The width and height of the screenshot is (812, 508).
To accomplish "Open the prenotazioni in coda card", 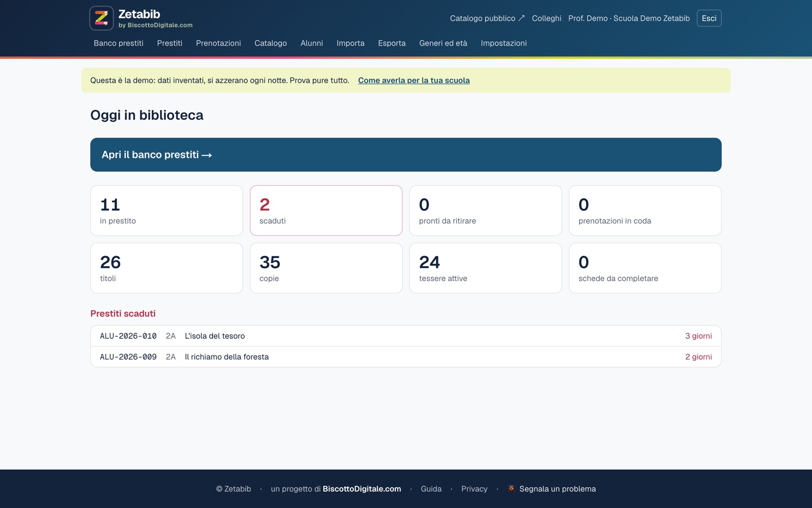I will (645, 210).
